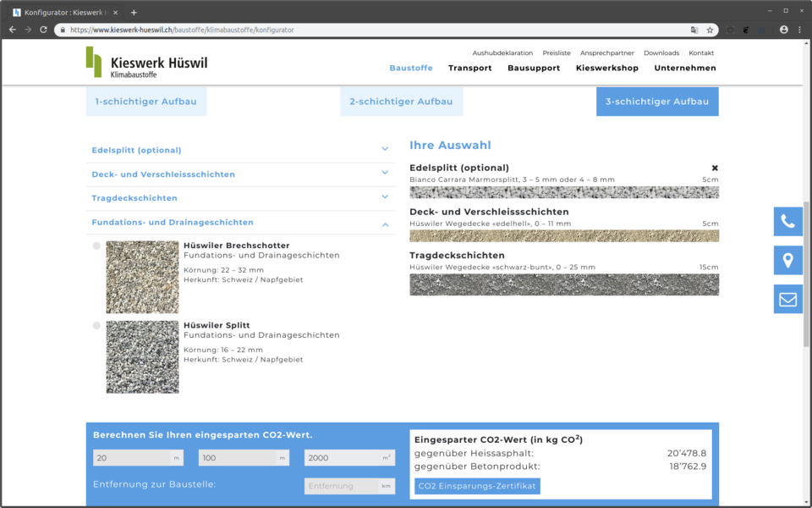Screen dimensions: 812x508
Task: Bookmark this page with the star
Action: coord(710,30)
